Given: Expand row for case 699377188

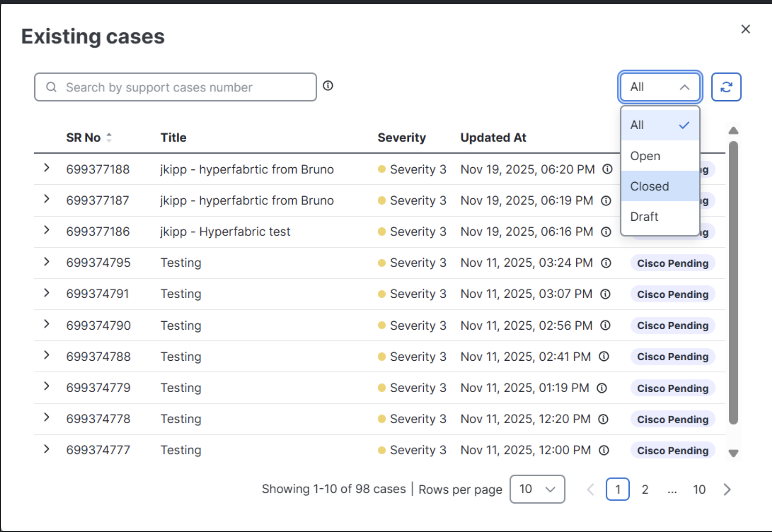Looking at the screenshot, I should [46, 168].
